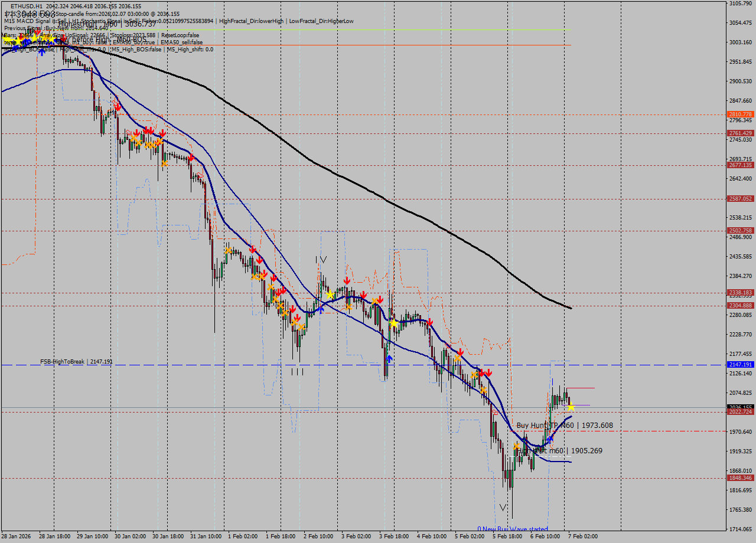Select the blue up arrow at the 3 Feb dip

389,358
